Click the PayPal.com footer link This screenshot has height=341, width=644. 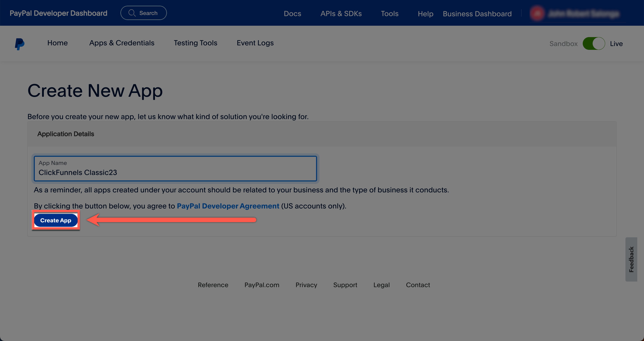point(262,285)
